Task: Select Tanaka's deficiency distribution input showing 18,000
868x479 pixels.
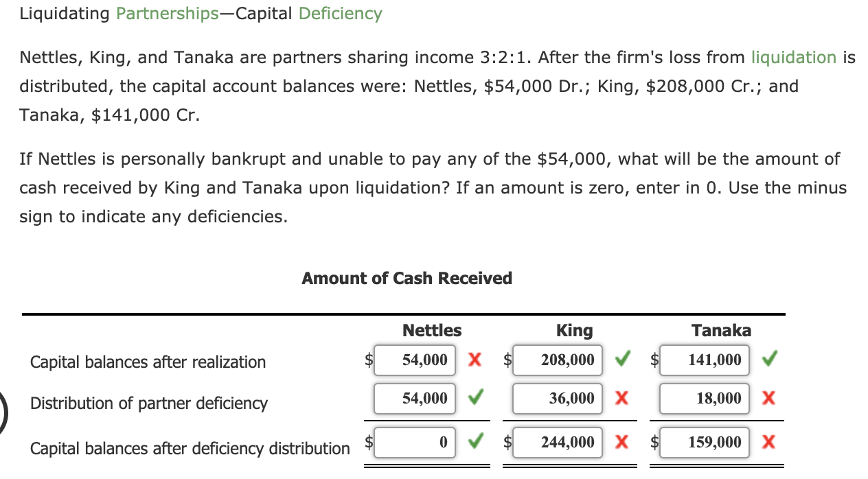Action: pos(705,398)
